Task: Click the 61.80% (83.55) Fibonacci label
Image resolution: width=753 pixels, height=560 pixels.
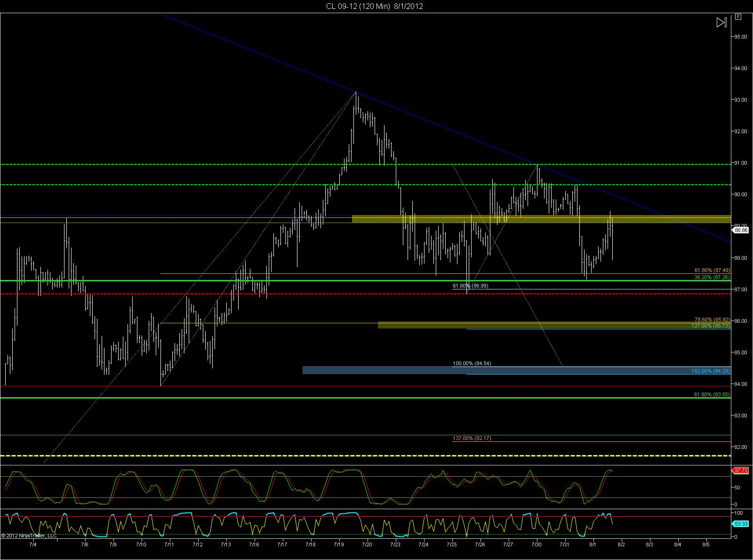Action: tap(712, 394)
